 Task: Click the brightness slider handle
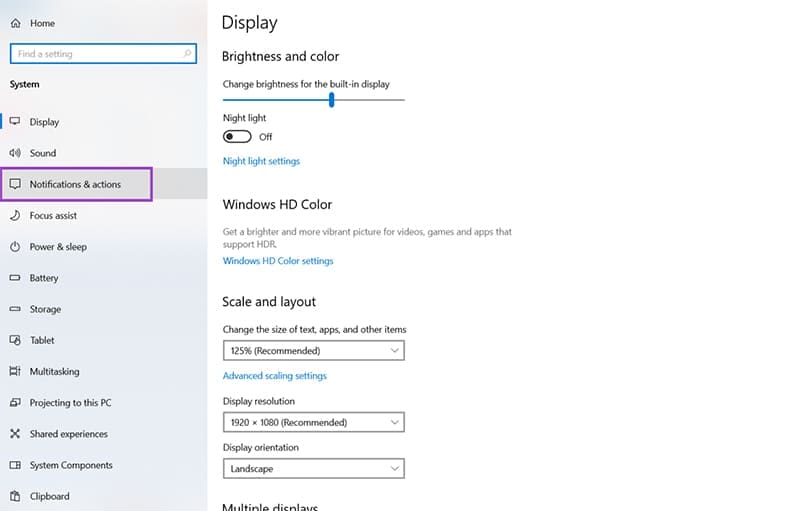coord(331,99)
